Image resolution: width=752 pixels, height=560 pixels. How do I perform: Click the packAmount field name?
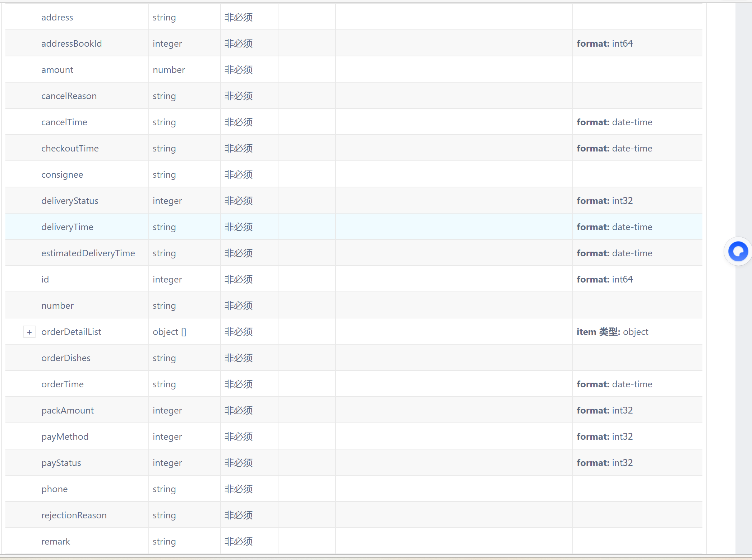pos(68,410)
